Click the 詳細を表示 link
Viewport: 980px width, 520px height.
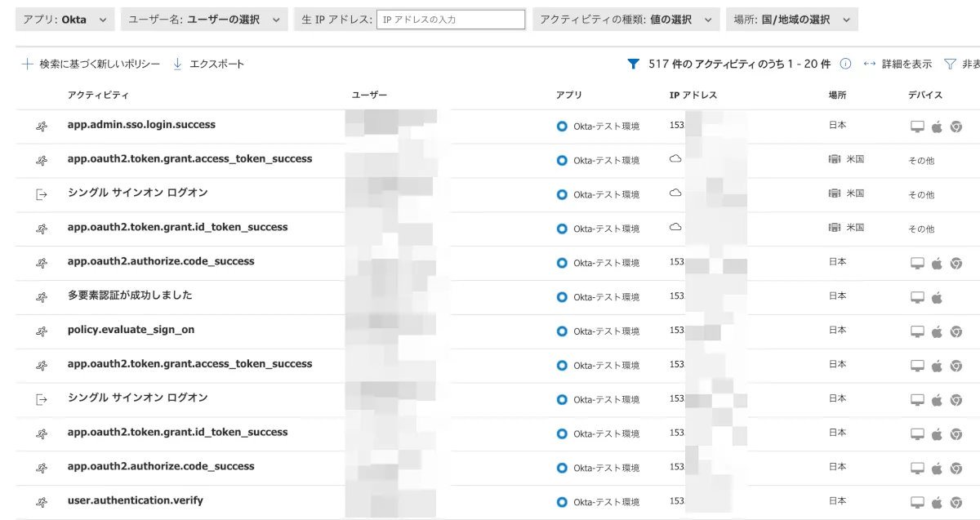pyautogui.click(x=906, y=64)
